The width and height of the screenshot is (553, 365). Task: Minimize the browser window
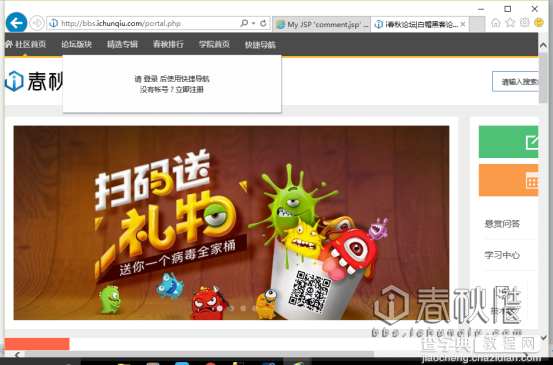point(481,9)
